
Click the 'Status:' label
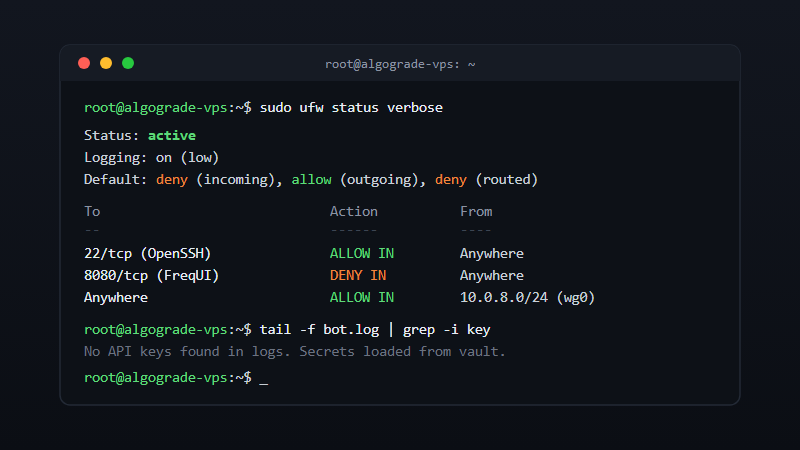pyautogui.click(x=112, y=135)
